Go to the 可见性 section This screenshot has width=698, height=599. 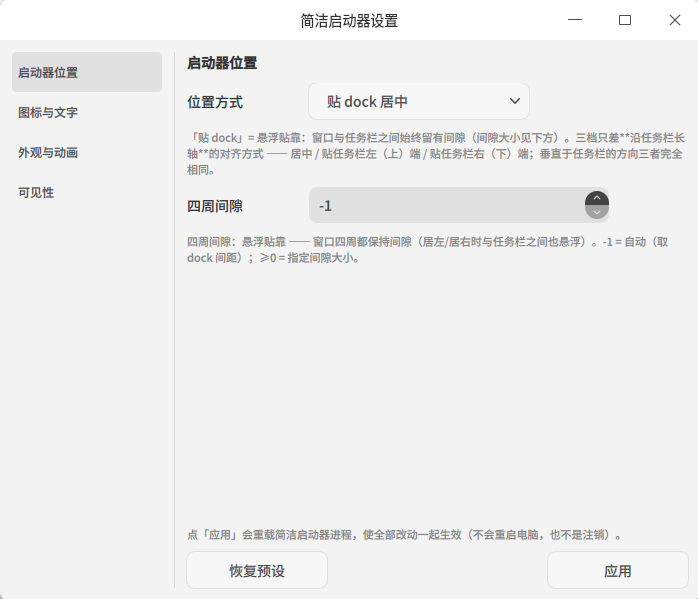(x=87, y=192)
